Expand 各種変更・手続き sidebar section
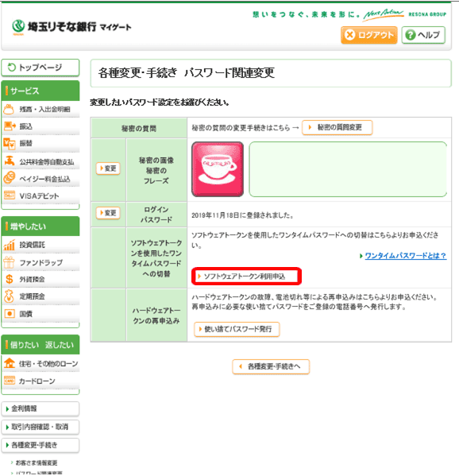 [x=40, y=445]
